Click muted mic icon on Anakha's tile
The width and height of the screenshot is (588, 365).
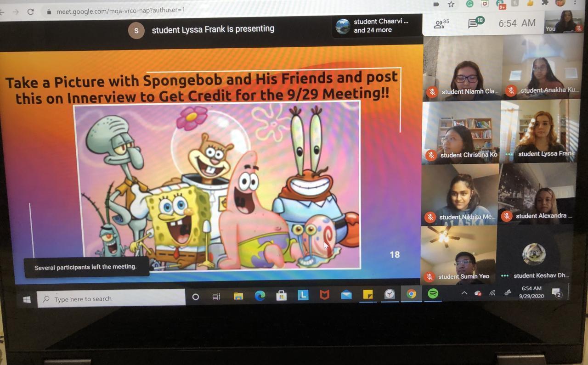click(511, 90)
